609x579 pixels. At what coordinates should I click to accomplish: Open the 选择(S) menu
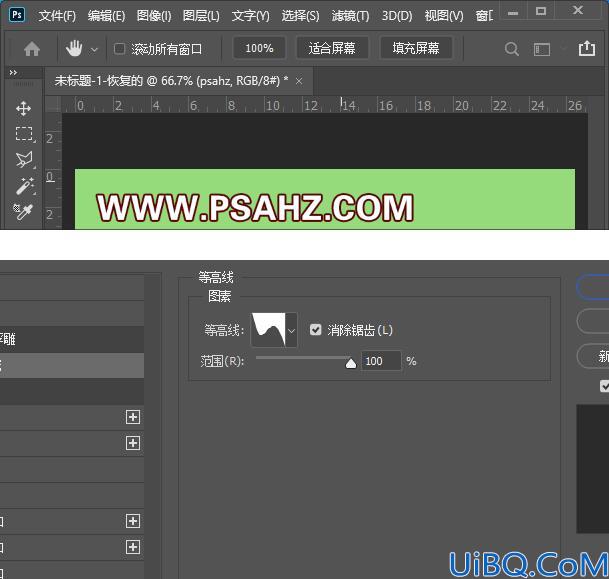(x=300, y=16)
